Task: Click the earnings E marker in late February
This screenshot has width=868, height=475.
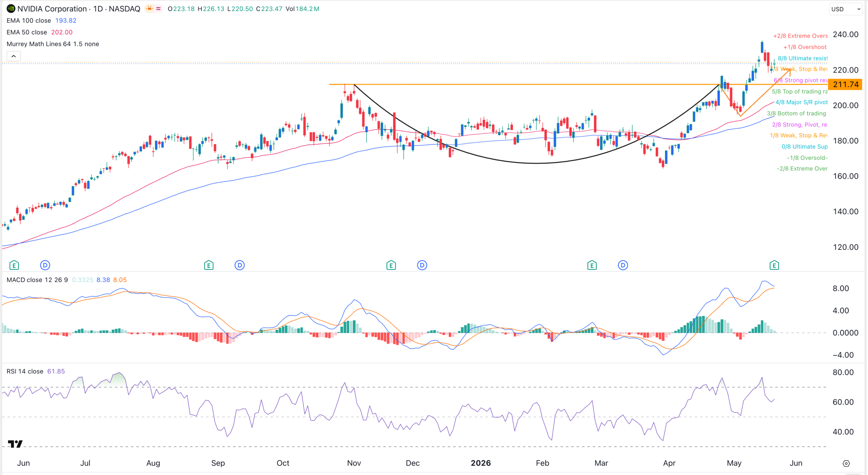Action: point(592,265)
